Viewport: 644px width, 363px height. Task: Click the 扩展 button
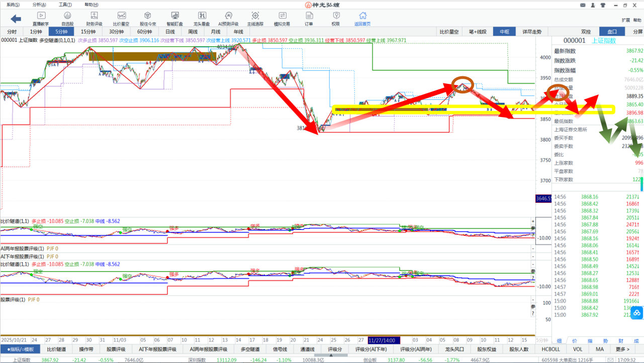coord(625,20)
